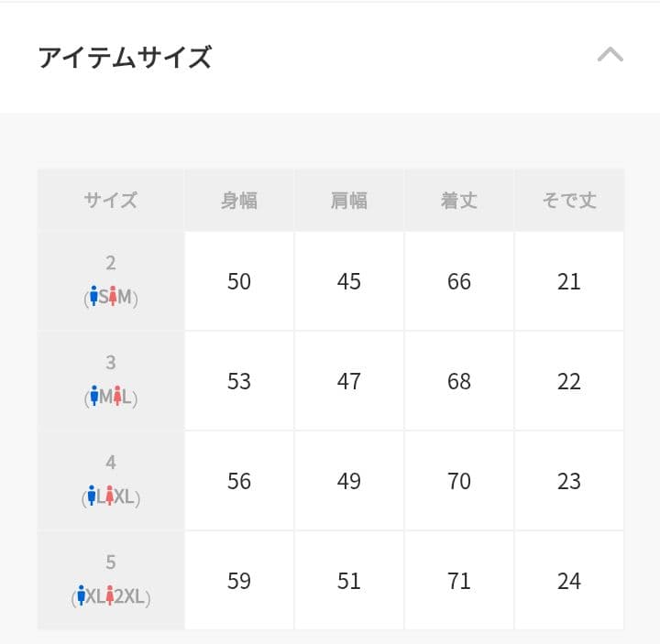Select the 肩幅 column header

tap(349, 200)
